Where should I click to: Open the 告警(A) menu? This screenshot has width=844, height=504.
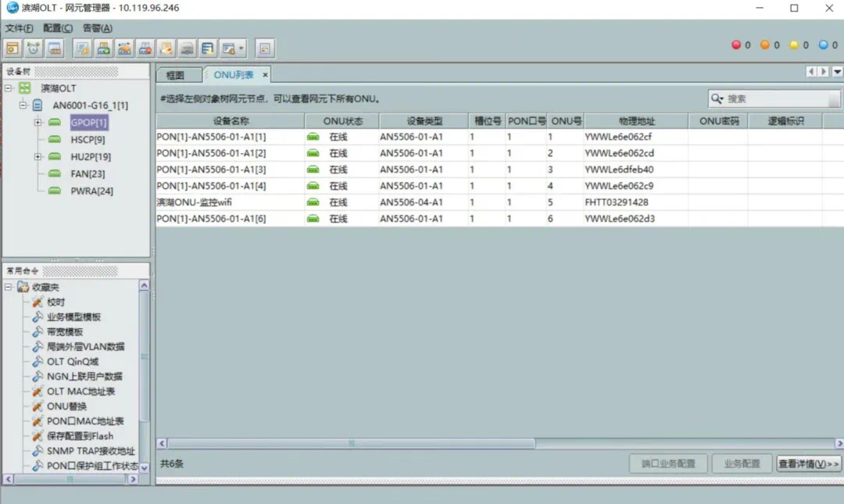98,28
